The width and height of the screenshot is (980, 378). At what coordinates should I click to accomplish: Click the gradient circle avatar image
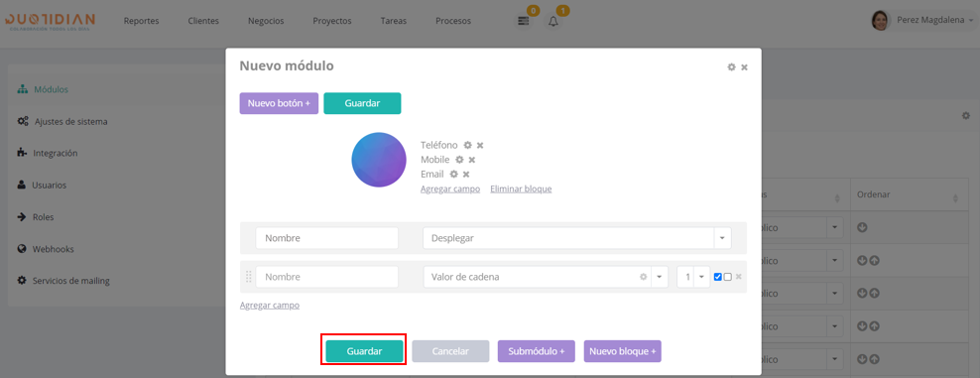pyautogui.click(x=379, y=160)
